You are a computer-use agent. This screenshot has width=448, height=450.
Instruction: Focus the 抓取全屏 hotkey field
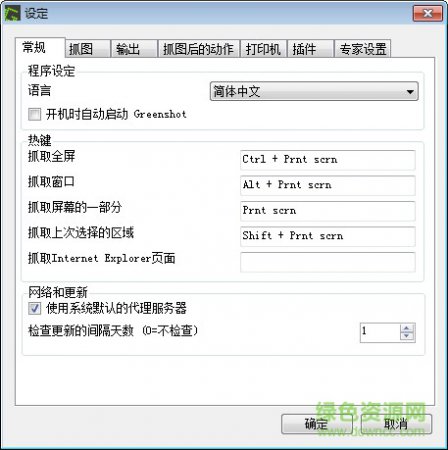328,160
